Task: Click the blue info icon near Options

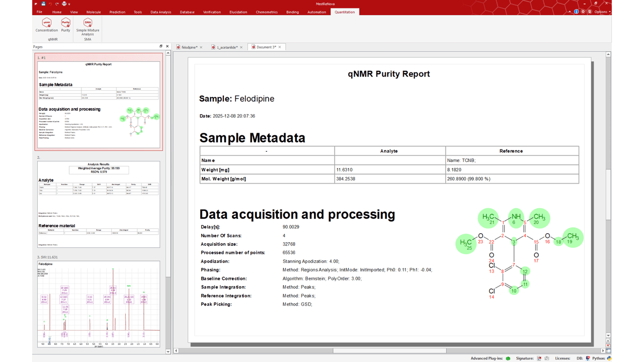Action: point(577,12)
